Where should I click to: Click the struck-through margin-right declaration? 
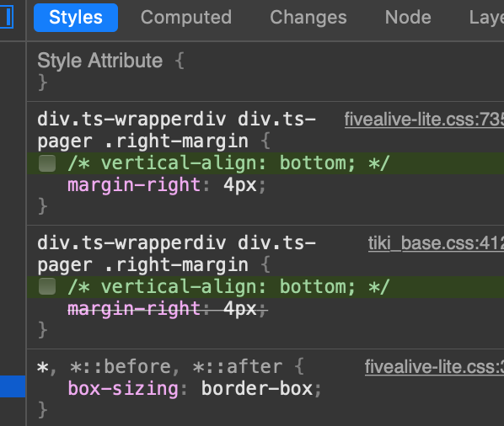coord(167,309)
